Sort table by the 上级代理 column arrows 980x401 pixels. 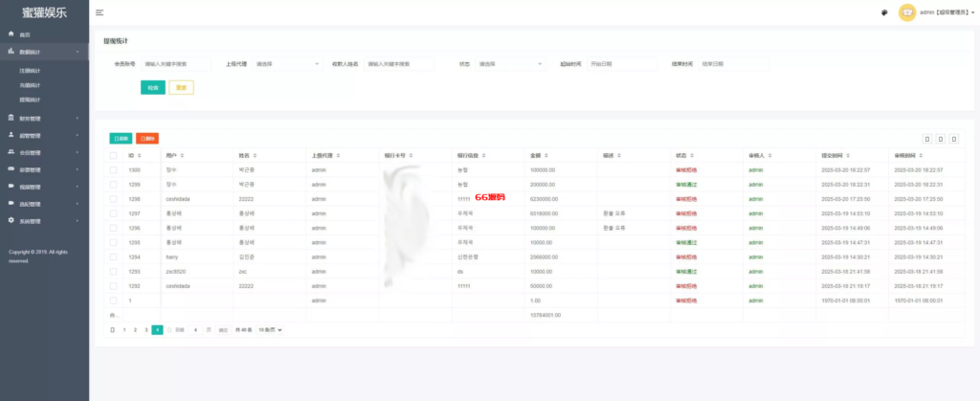point(338,156)
